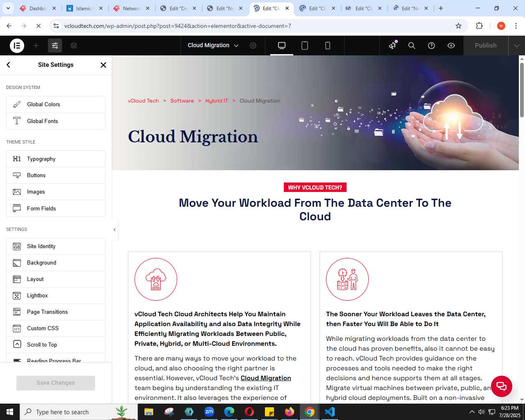Switch to the Network browser tab

tap(132, 8)
